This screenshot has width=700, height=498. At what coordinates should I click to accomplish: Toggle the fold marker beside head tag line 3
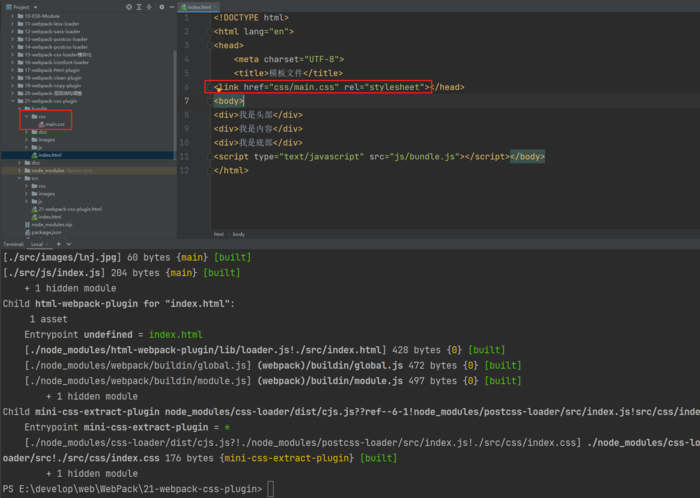click(x=210, y=46)
